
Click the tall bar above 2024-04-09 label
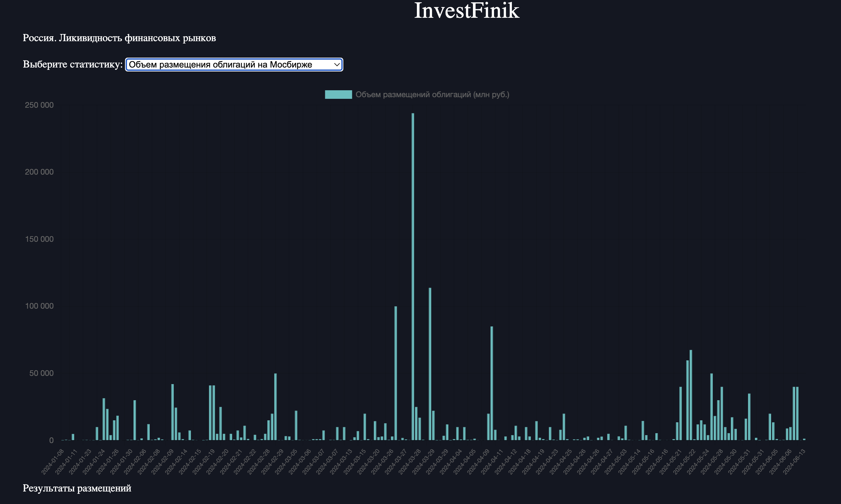(491, 384)
